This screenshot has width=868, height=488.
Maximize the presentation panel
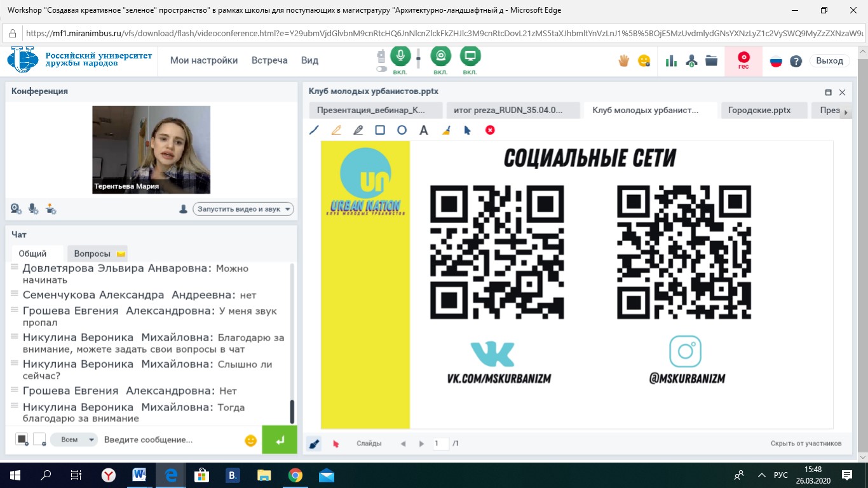(829, 92)
